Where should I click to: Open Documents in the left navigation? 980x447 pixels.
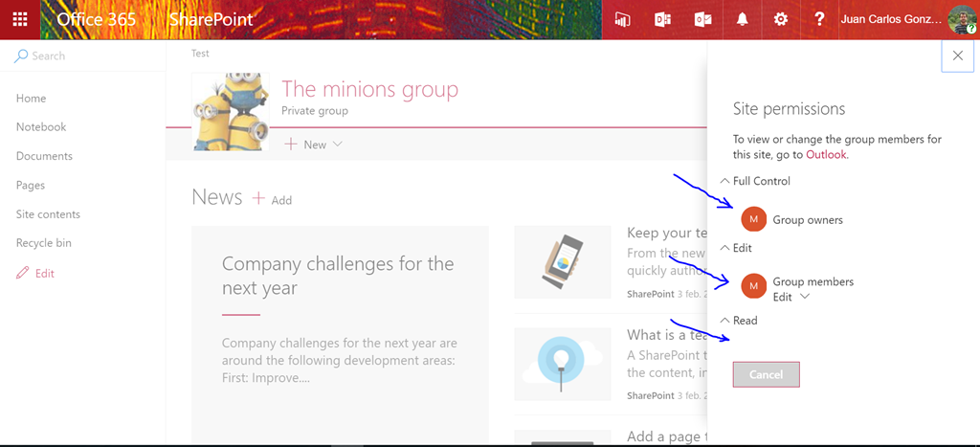point(44,156)
